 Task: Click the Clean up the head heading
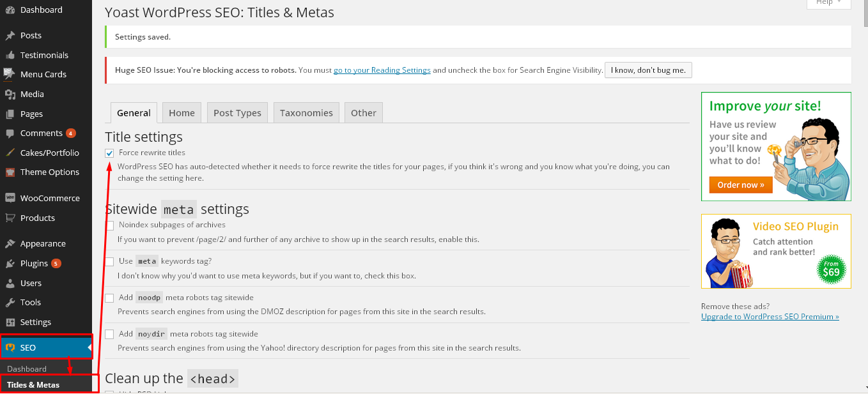(171, 379)
